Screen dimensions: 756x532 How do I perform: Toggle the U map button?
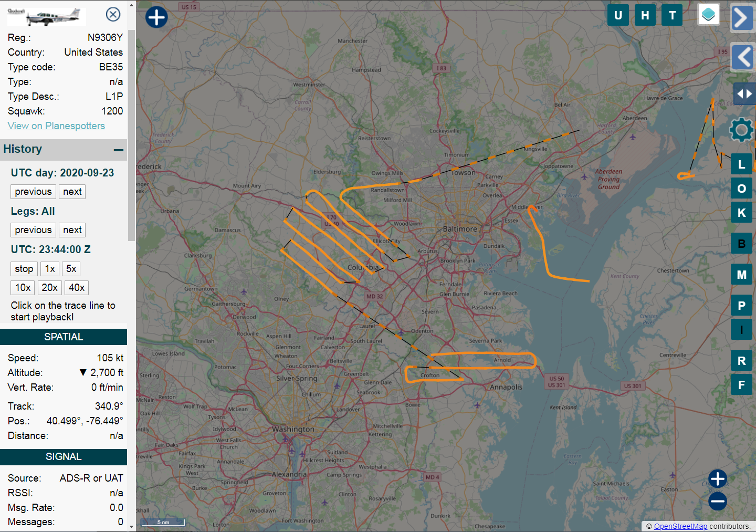tap(618, 15)
